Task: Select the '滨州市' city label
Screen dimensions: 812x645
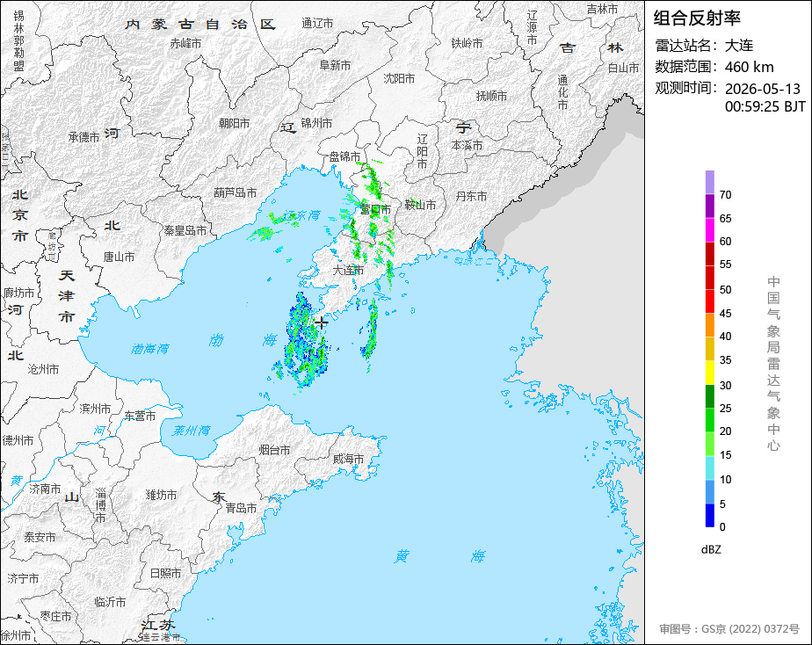Action: 95,409
